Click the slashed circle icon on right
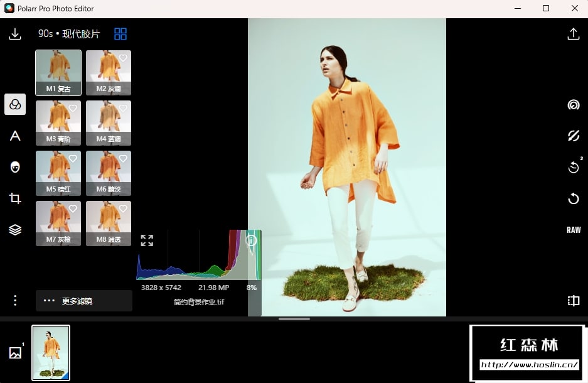Viewport: 588px width, 383px height. click(574, 136)
